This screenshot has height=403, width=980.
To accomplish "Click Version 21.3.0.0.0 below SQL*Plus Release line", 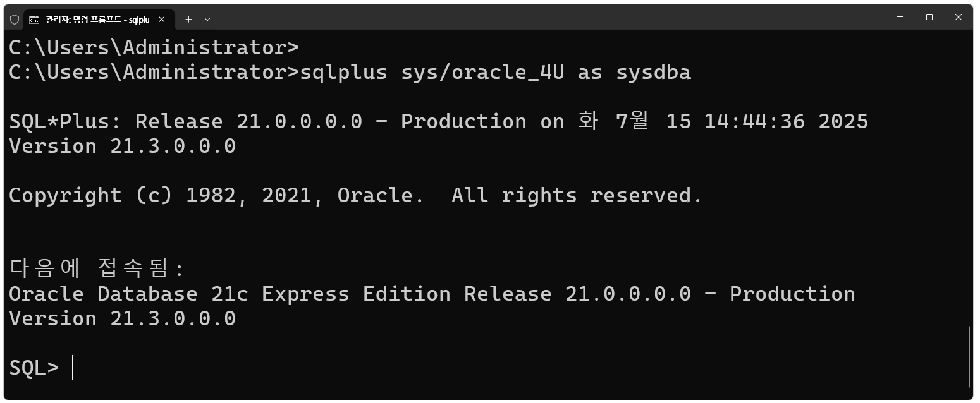I will click(x=122, y=146).
